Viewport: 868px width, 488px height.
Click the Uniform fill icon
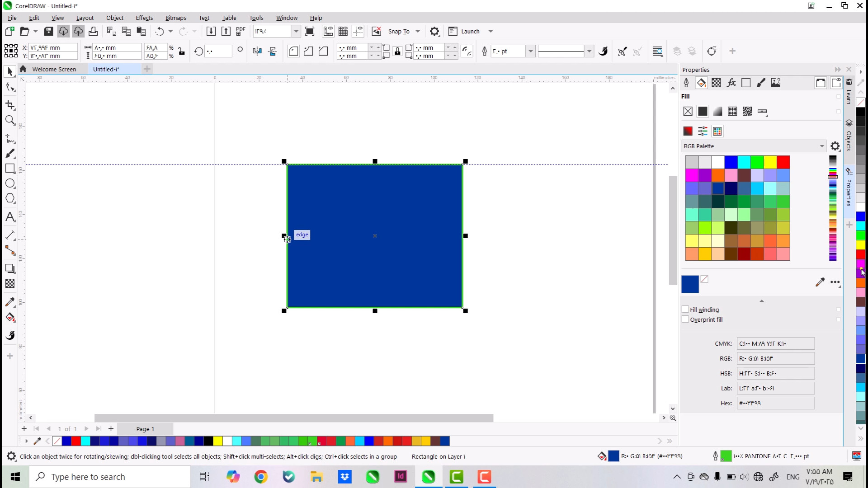coord(703,111)
